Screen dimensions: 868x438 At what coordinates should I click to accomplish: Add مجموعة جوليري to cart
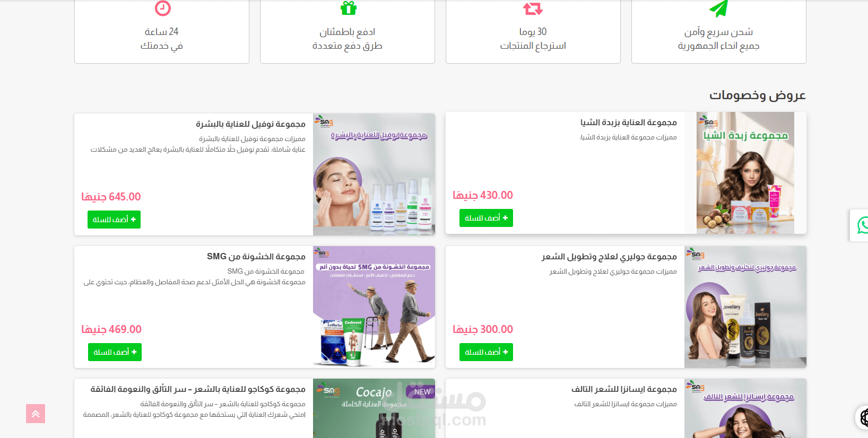click(486, 352)
